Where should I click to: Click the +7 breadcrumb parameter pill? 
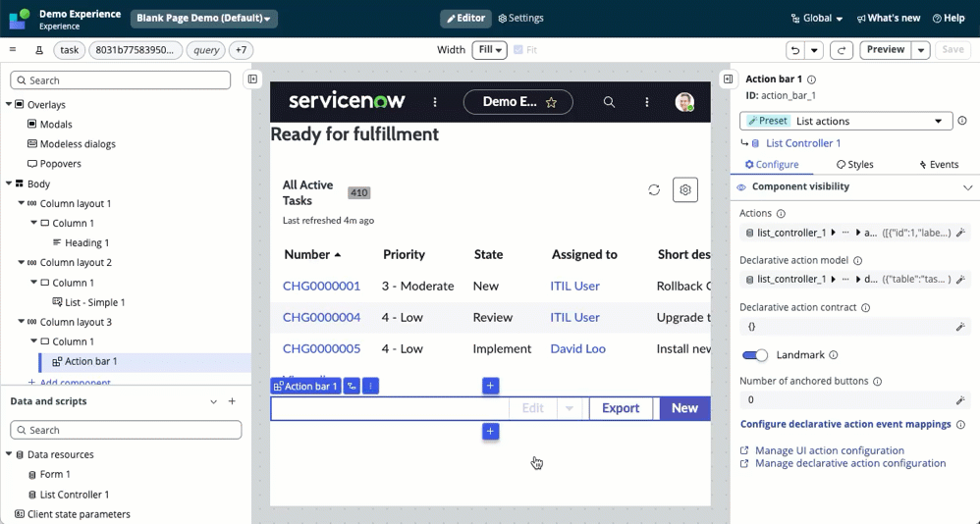point(241,50)
